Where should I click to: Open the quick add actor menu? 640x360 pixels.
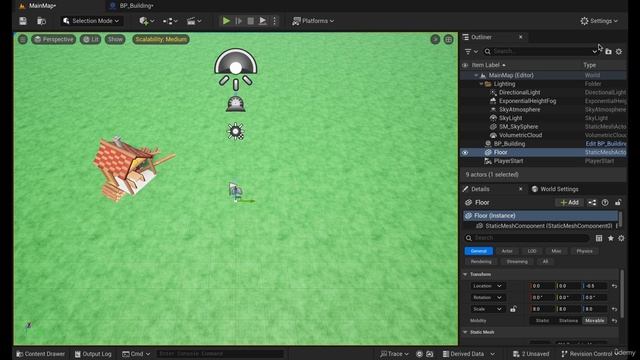click(146, 21)
